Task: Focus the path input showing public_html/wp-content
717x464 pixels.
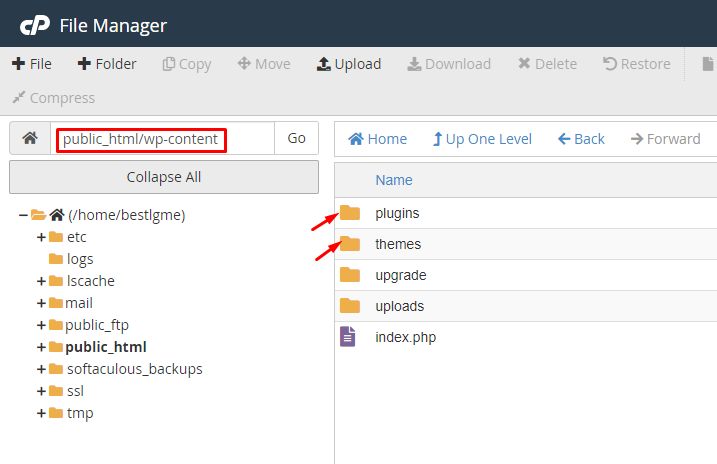Action: (162, 139)
